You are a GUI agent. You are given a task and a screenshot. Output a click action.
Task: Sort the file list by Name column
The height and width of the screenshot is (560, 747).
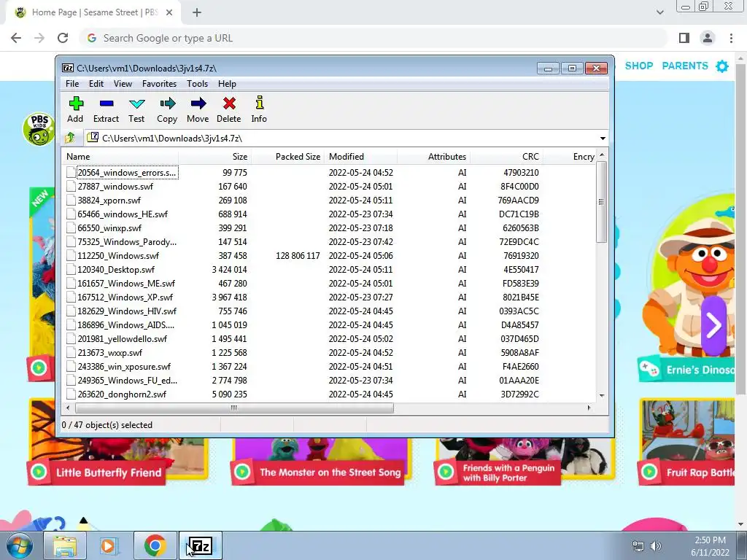click(x=120, y=157)
